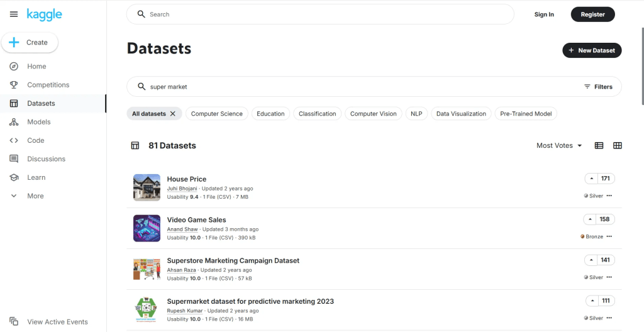Open the Filters panel
This screenshot has height=332, width=644.
point(598,87)
